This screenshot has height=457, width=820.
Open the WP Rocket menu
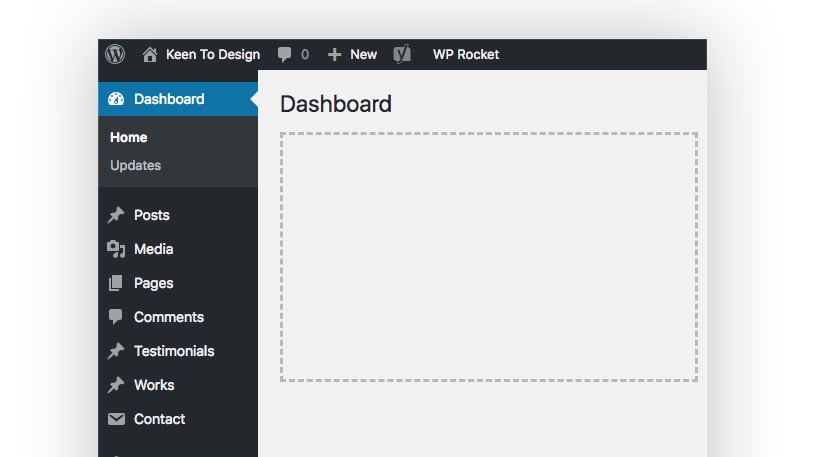(x=466, y=54)
